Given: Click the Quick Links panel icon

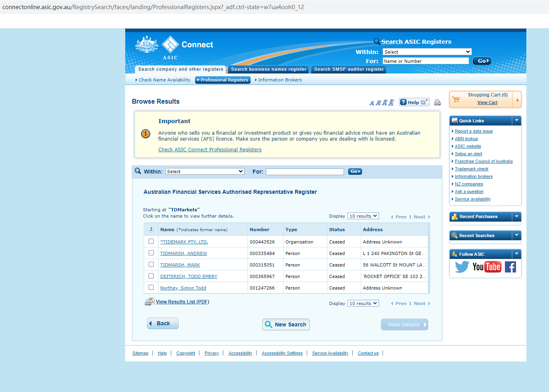Looking at the screenshot, I should pyautogui.click(x=455, y=121).
